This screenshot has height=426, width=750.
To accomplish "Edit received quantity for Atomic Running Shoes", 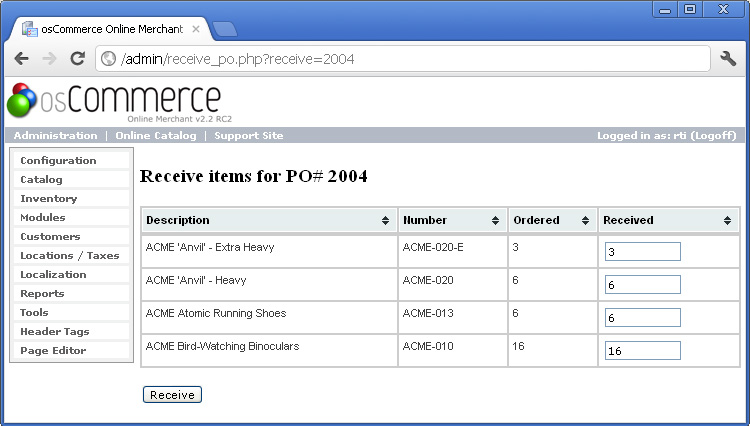I will pos(642,317).
